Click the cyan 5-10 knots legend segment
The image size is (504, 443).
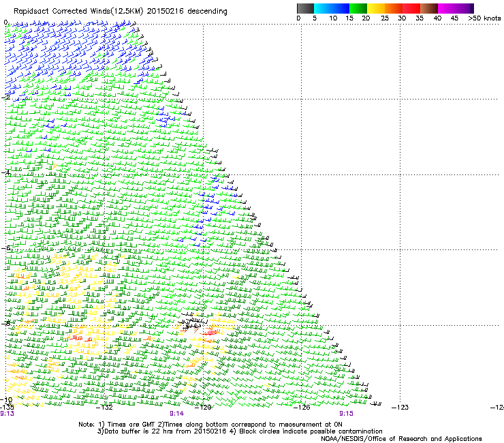pos(322,8)
